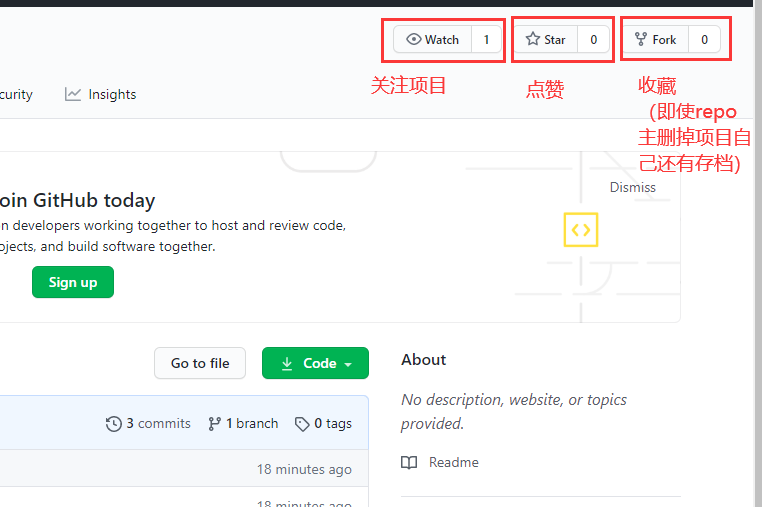Click the About heading

pos(424,360)
